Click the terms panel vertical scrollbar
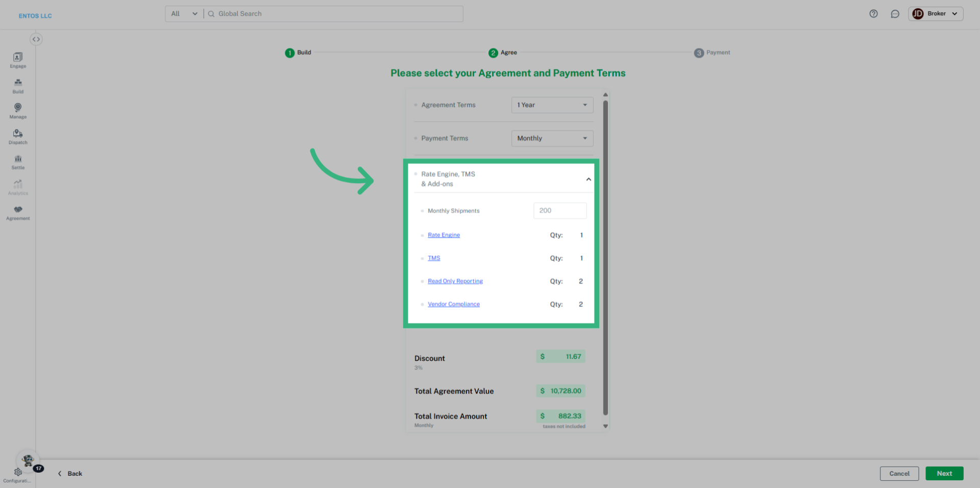Viewport: 980px width, 488px height. [605, 255]
